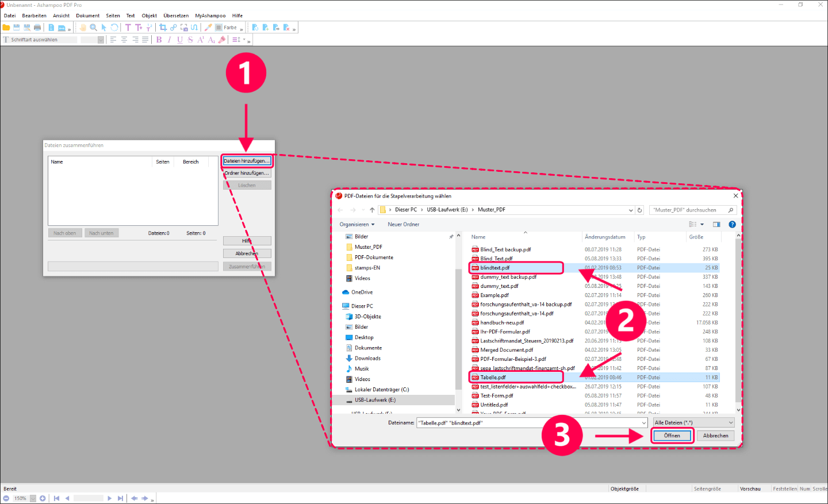Viewport: 828px width, 504px height.
Task: Open the MyAshampoo menu
Action: tap(210, 16)
